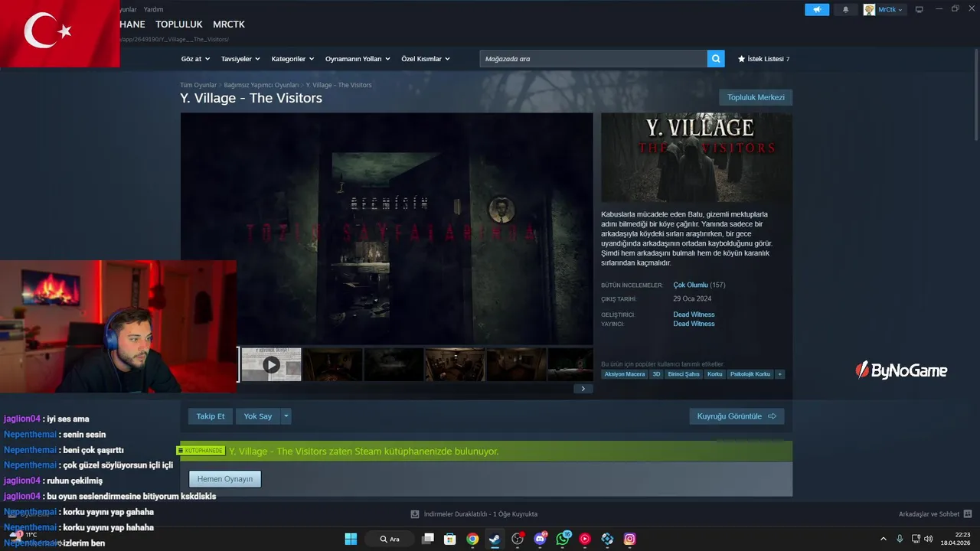
Task: Click the Mağazada ara search field
Action: point(593,58)
